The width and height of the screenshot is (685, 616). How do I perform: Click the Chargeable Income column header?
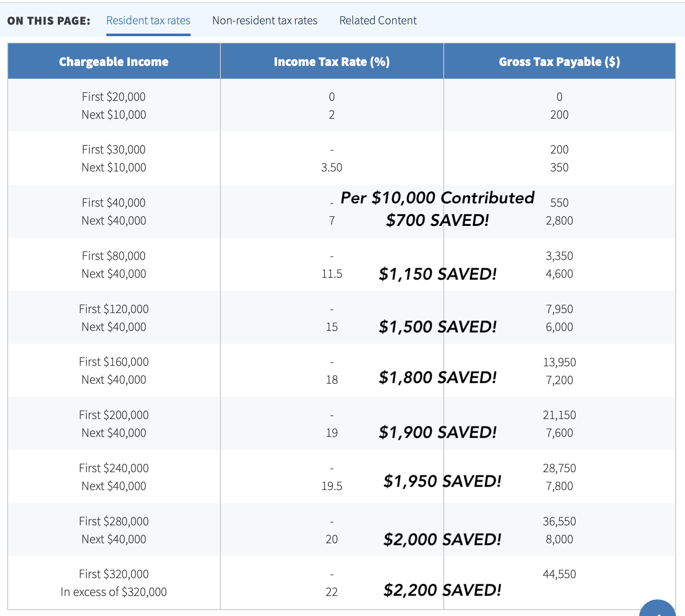[114, 62]
